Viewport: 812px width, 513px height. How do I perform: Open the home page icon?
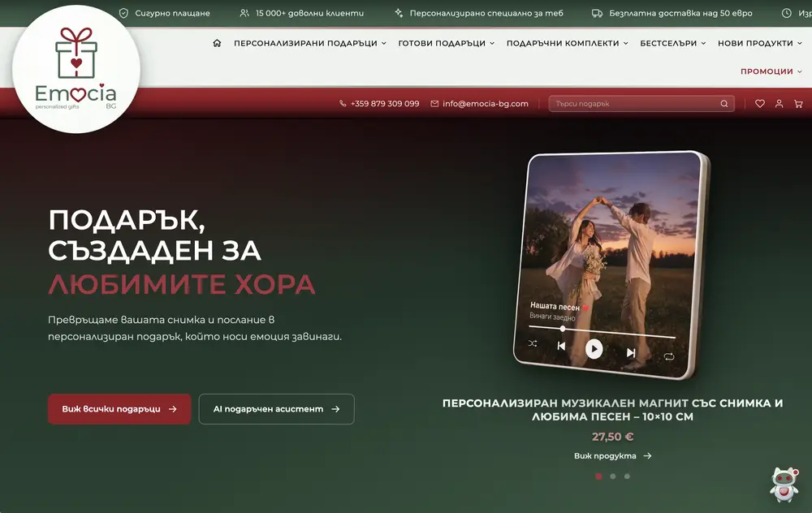pos(217,43)
